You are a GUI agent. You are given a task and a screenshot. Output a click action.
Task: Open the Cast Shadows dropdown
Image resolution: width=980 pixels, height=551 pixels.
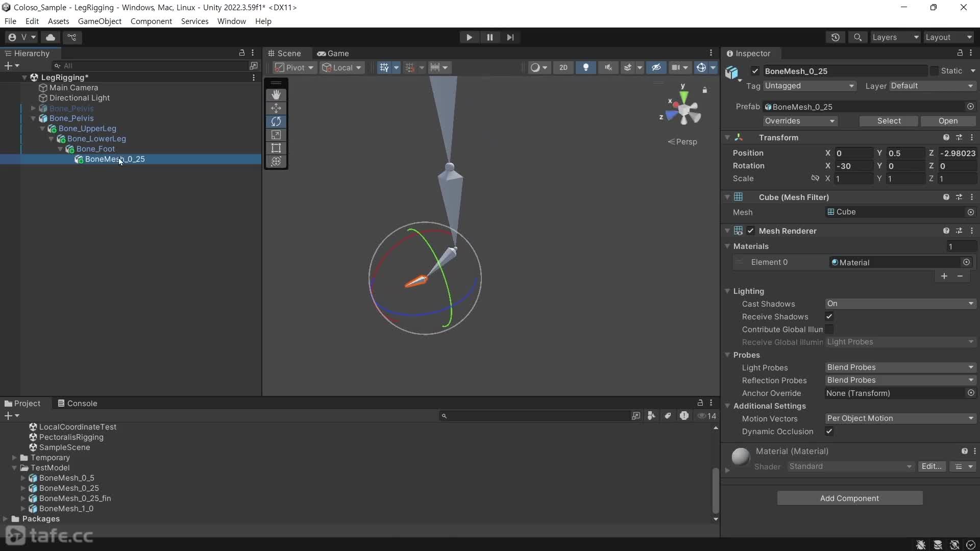[x=900, y=304]
